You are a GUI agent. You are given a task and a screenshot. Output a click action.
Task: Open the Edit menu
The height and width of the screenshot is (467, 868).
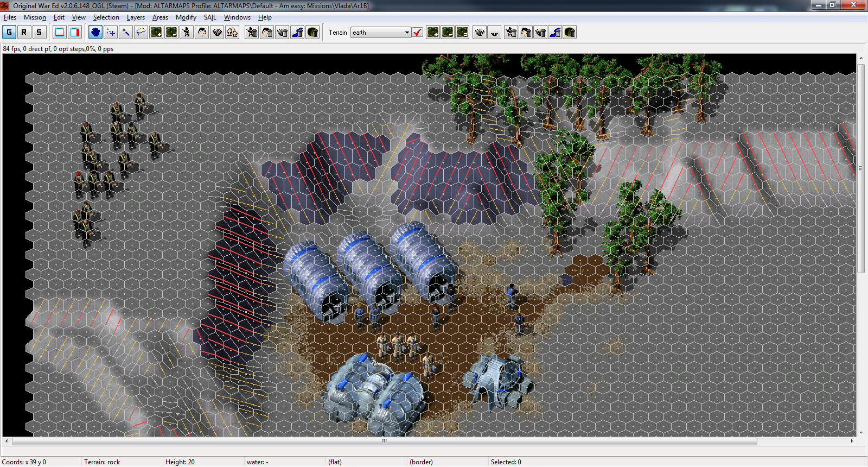pos(59,17)
